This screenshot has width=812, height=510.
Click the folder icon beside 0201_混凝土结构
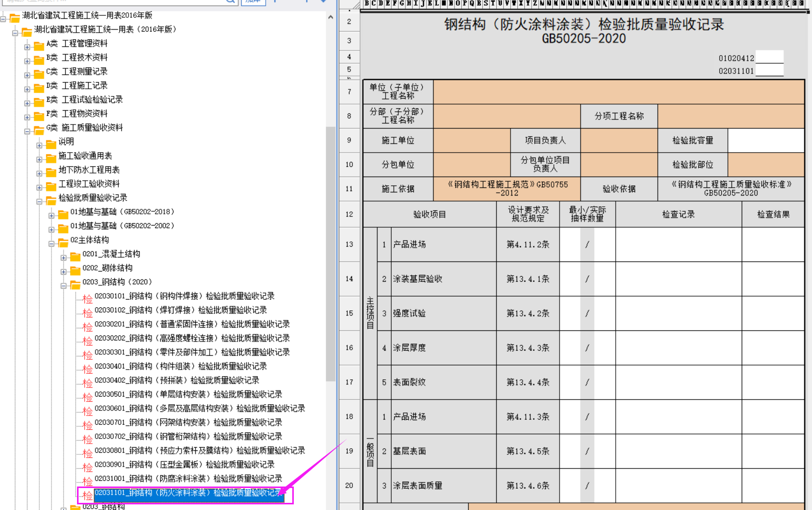tap(75, 256)
